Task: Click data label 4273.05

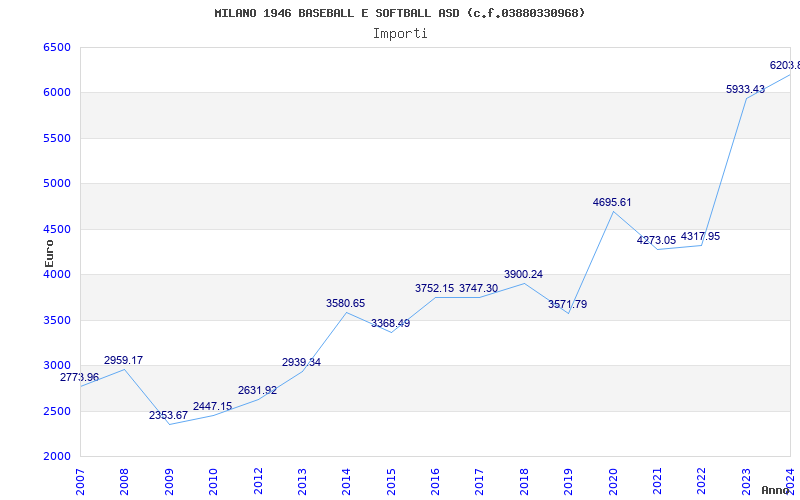Action: [x=656, y=240]
